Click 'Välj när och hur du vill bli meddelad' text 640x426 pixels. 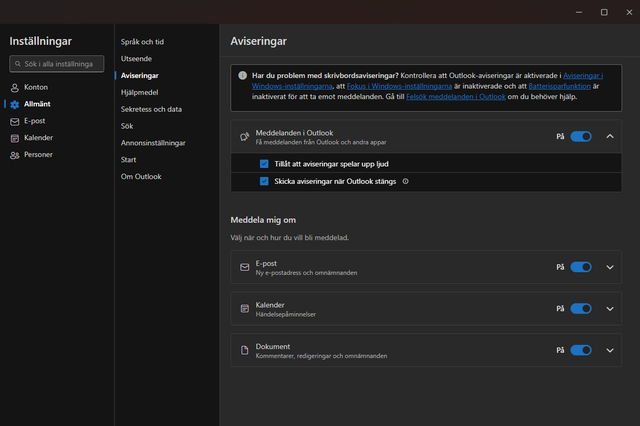point(289,237)
